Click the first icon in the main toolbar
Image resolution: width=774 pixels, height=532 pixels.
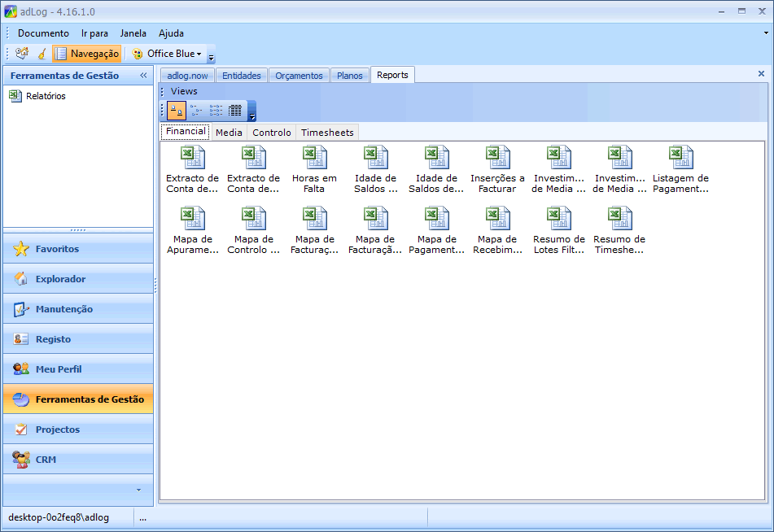pyautogui.click(x=22, y=54)
